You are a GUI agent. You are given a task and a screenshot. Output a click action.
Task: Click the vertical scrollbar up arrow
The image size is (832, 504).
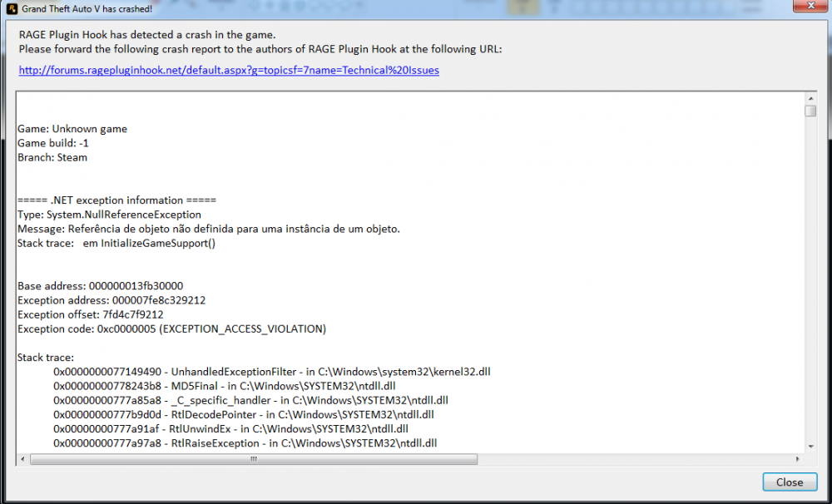coord(810,99)
